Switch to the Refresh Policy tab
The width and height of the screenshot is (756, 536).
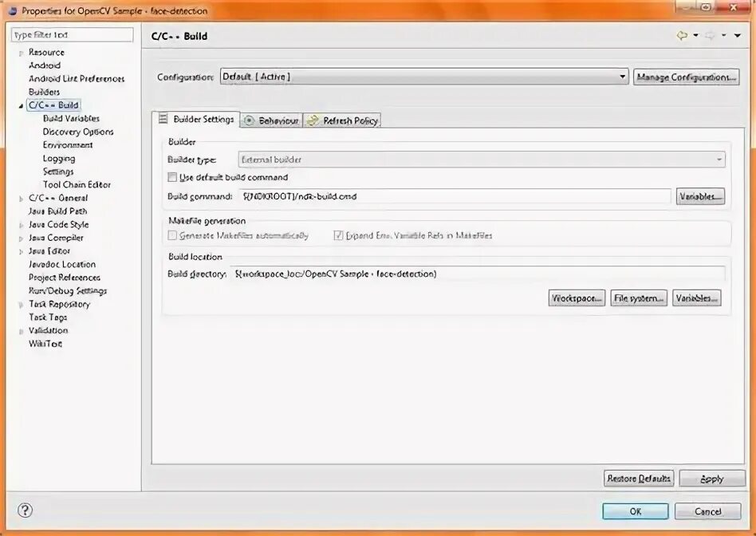point(342,120)
